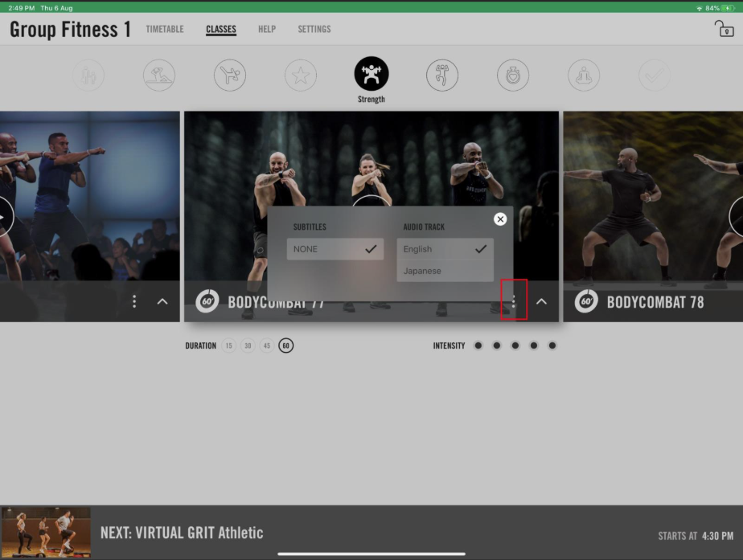Viewport: 743px width, 560px height.
Task: Close the subtitles and audio popup
Action: 500,219
